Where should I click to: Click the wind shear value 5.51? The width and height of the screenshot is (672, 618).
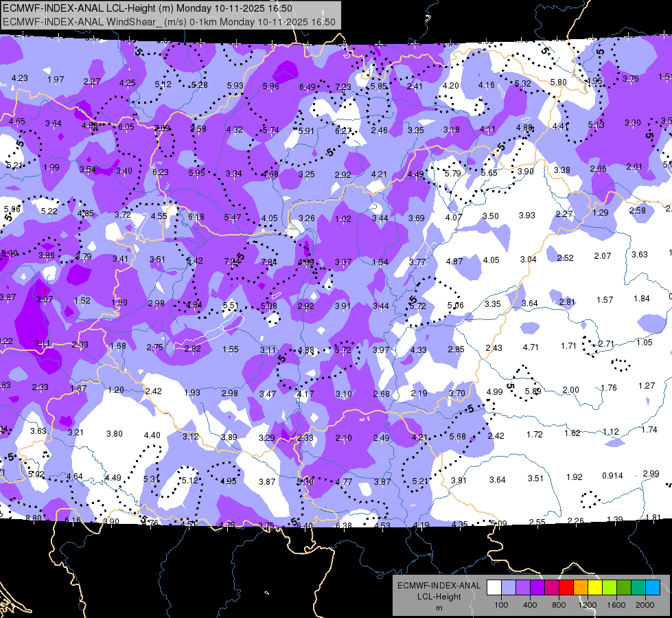[x=231, y=306]
